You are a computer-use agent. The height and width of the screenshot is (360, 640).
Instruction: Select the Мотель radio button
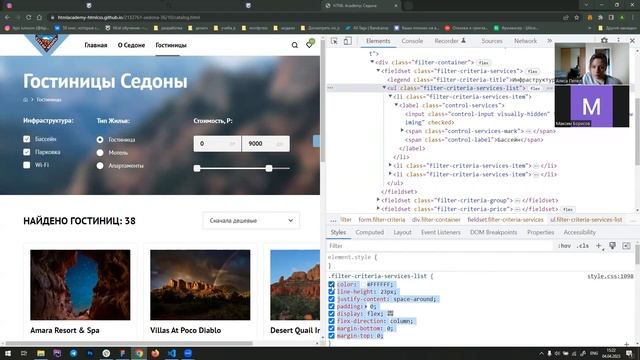100,153
